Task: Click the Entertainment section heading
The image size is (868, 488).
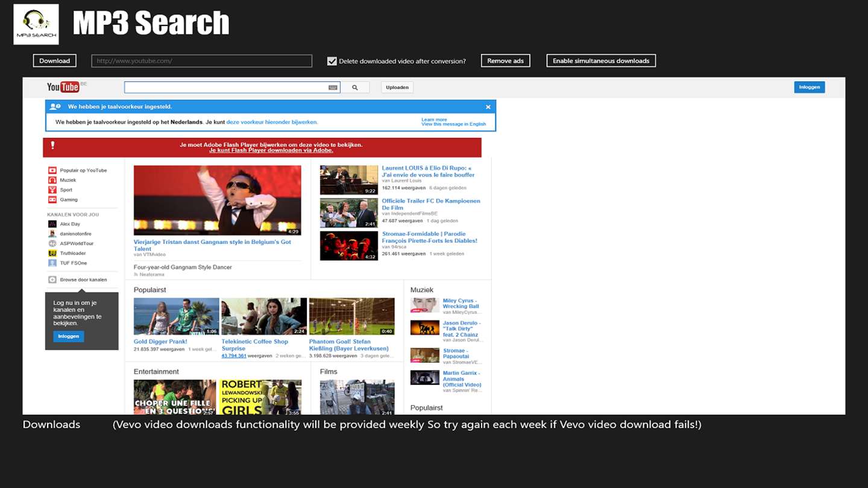Action: coord(156,372)
